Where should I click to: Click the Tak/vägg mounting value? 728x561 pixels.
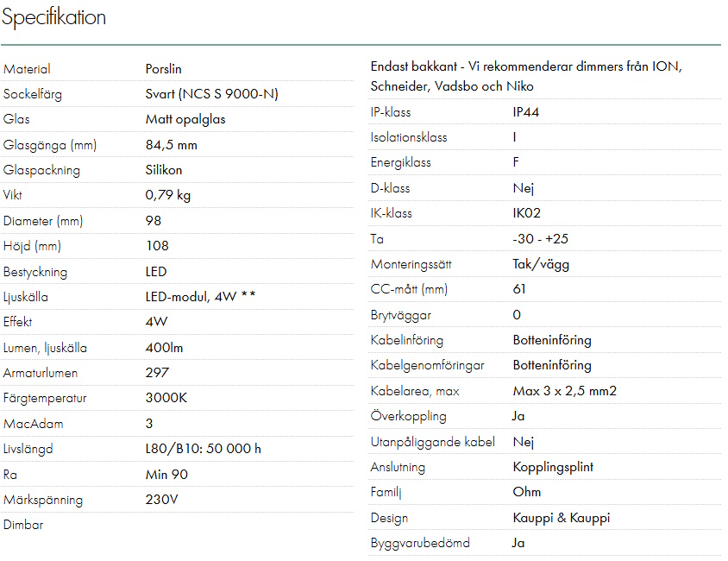pos(541,264)
